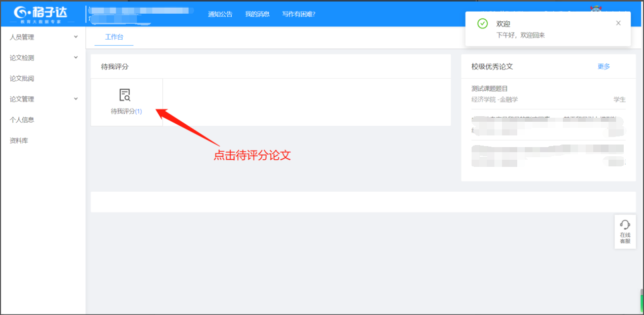This screenshot has height=315, width=644.
Task: Click the user avatar in top bar
Action: tap(596, 9)
